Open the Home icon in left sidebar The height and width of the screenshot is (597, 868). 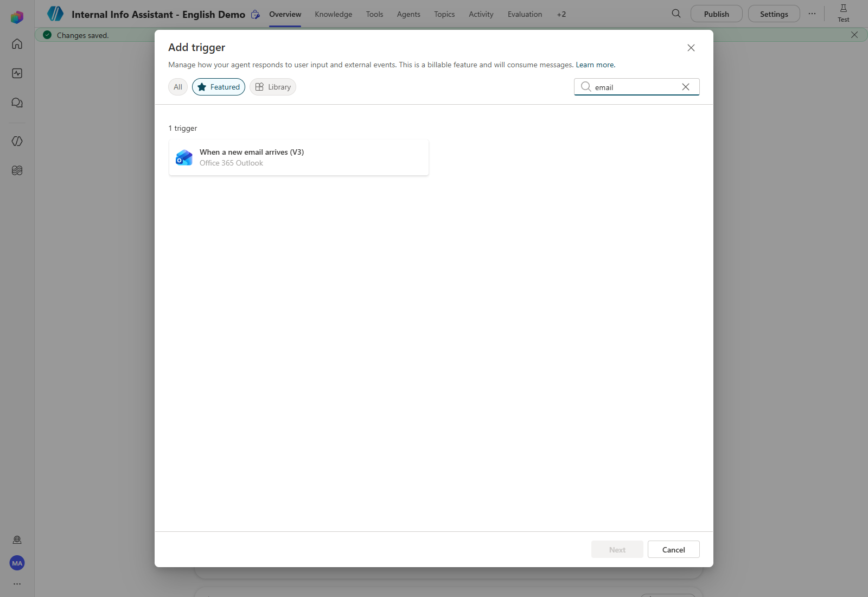tap(17, 44)
